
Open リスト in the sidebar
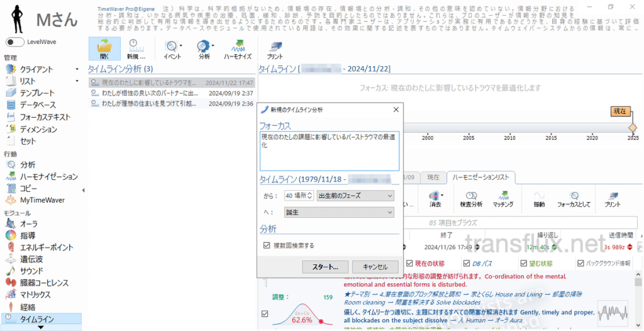point(28,81)
